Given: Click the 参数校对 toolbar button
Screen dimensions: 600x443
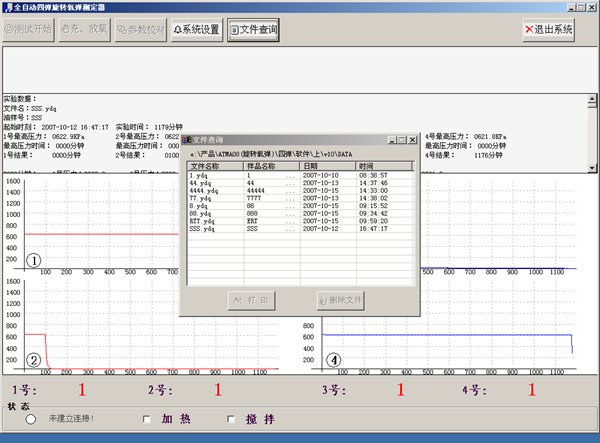Looking at the screenshot, I should [140, 30].
